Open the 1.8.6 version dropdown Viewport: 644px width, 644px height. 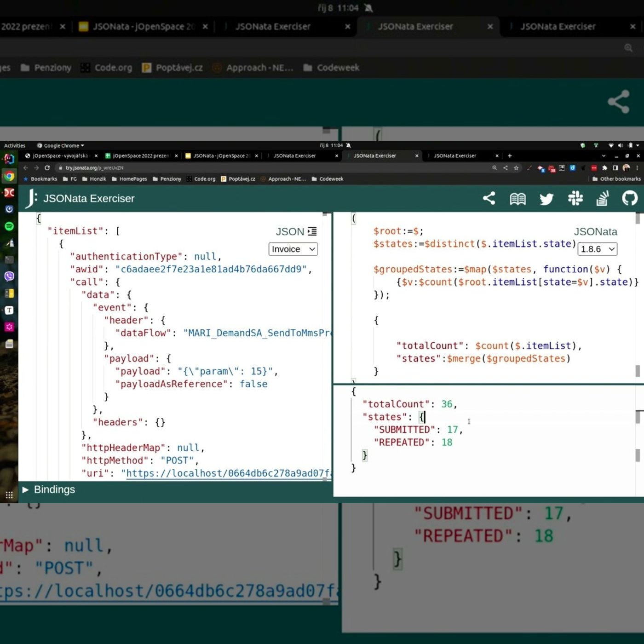point(597,249)
